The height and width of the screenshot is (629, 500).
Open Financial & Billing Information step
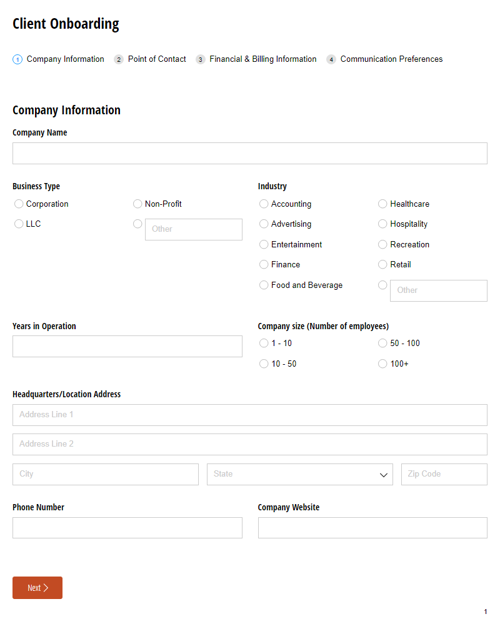click(263, 59)
